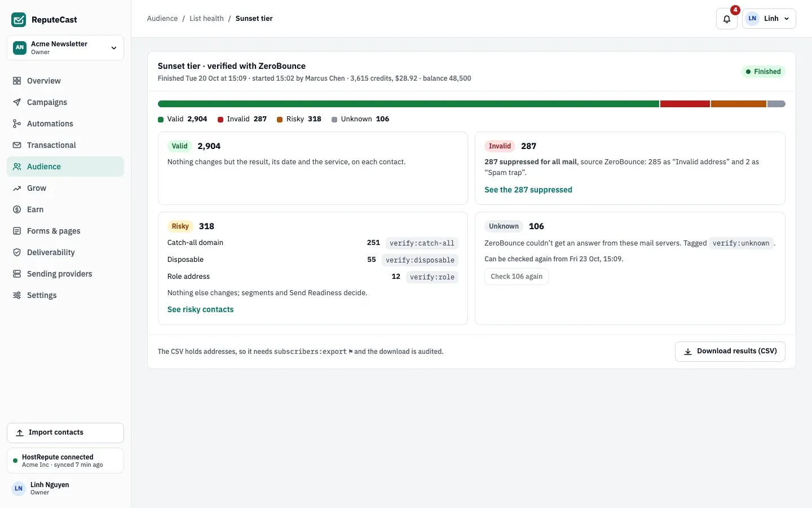Click the green Valid legend swatch
The height and width of the screenshot is (508, 812).
pos(161,120)
